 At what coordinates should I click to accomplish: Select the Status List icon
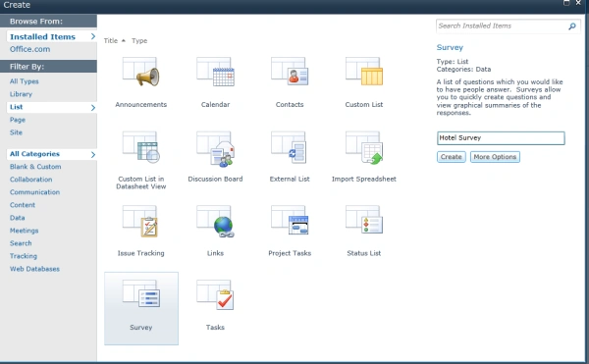364,220
